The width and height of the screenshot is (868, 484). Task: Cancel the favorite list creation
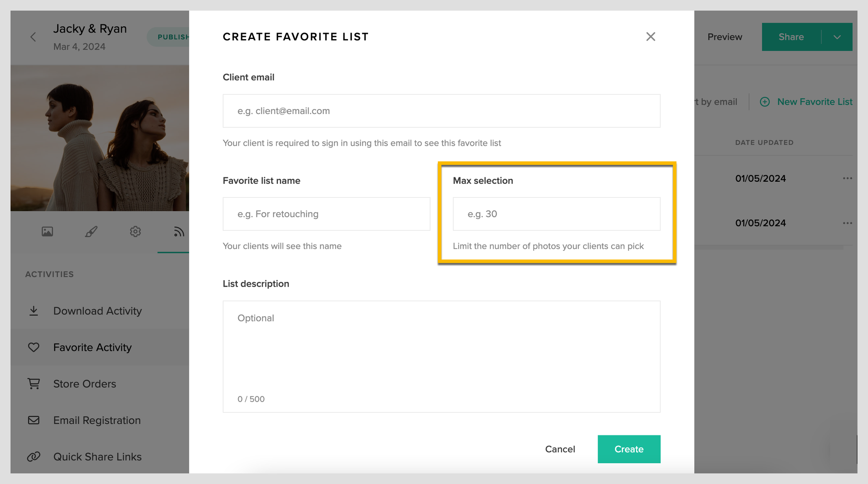pos(560,449)
